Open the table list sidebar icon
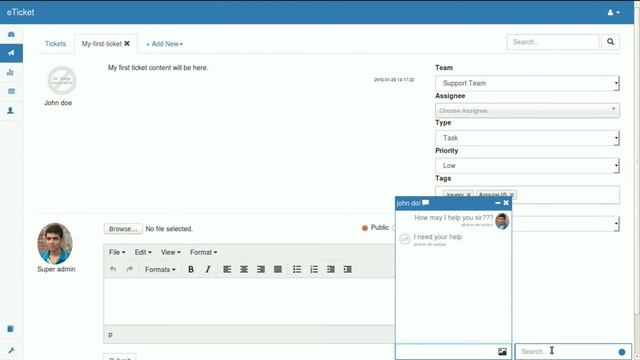Viewport: 640px width, 360px height. click(11, 91)
